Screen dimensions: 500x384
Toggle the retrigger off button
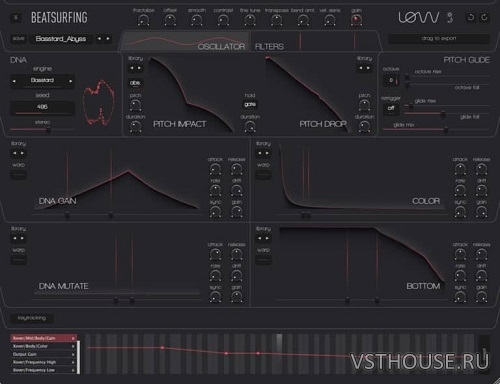pyautogui.click(x=391, y=108)
